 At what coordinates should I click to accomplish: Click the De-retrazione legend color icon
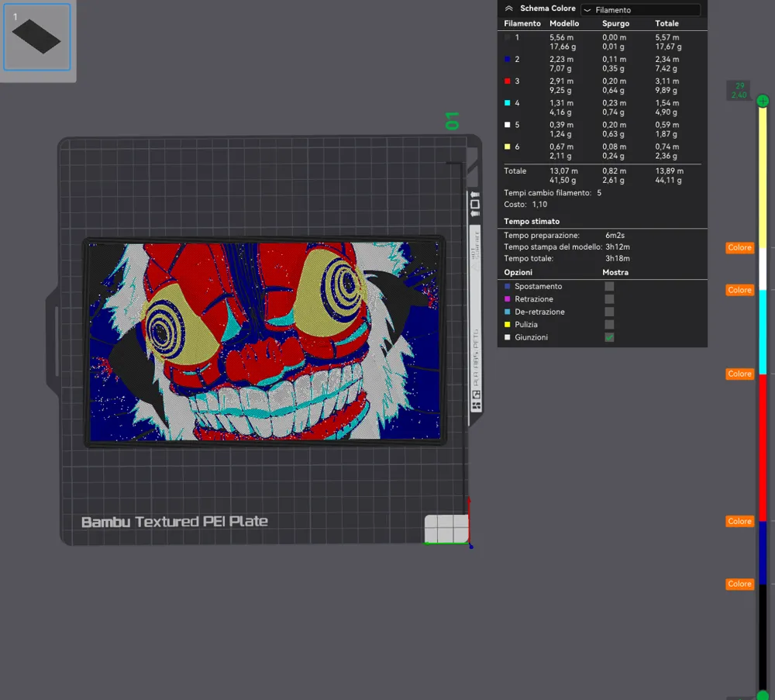(507, 312)
